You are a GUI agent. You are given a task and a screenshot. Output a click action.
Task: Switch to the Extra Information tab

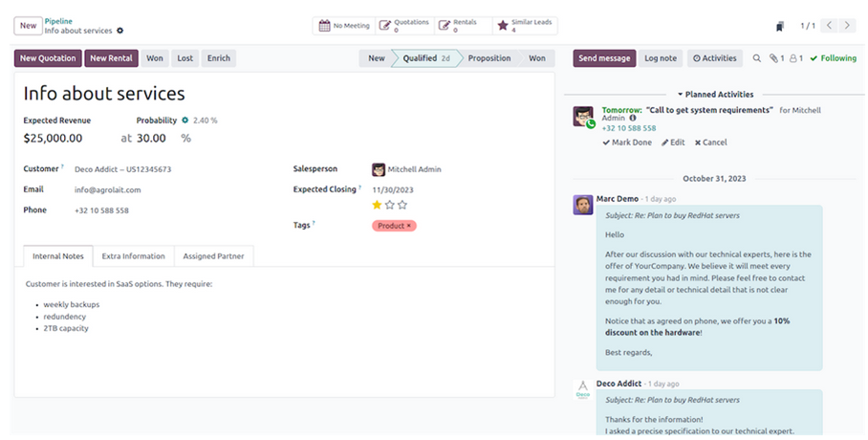[x=133, y=256]
